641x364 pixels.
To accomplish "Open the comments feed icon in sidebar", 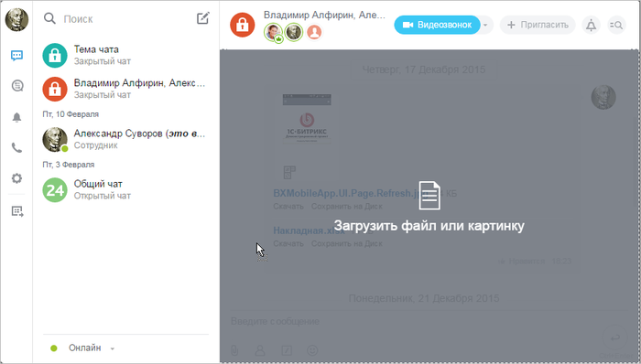I will (17, 86).
